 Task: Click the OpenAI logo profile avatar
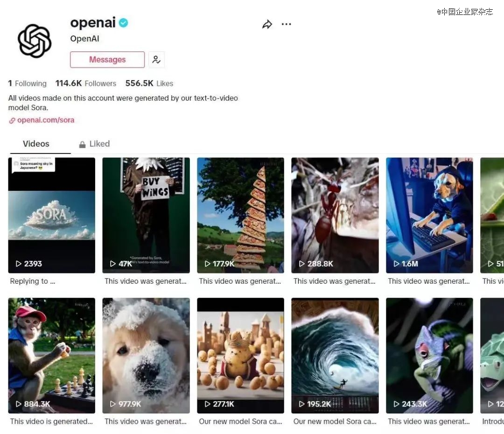(35, 41)
